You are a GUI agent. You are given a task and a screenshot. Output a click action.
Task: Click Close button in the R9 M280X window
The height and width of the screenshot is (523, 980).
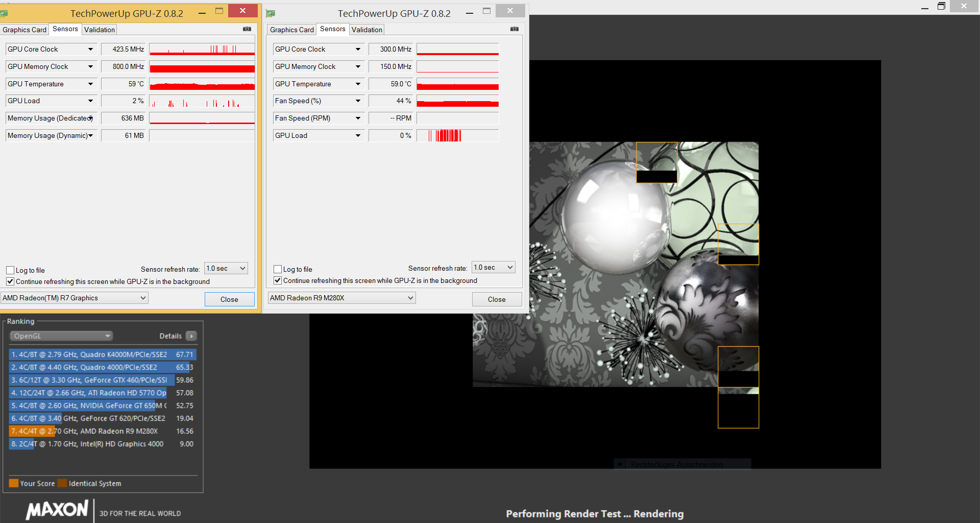pos(497,299)
